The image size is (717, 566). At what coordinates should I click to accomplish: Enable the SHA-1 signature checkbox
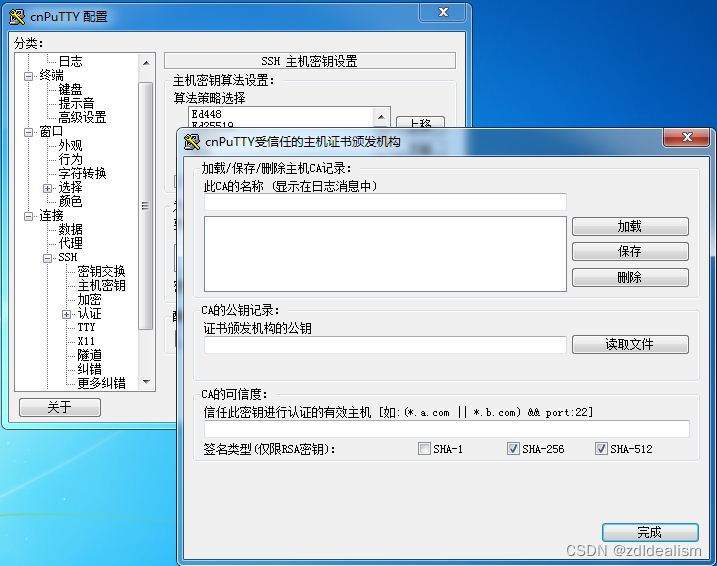424,449
